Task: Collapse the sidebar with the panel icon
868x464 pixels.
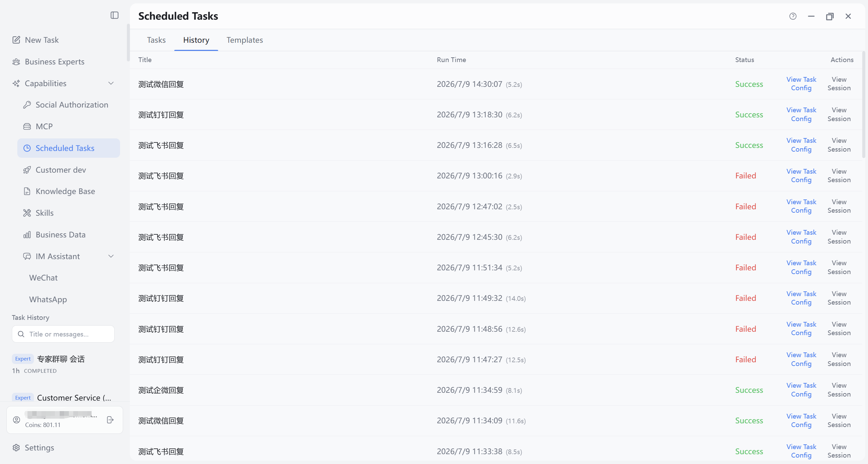Action: click(x=115, y=15)
